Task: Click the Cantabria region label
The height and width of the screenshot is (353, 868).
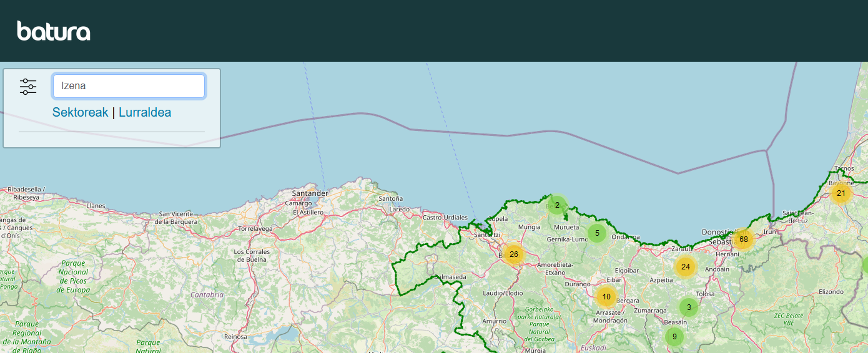Action: click(x=207, y=295)
